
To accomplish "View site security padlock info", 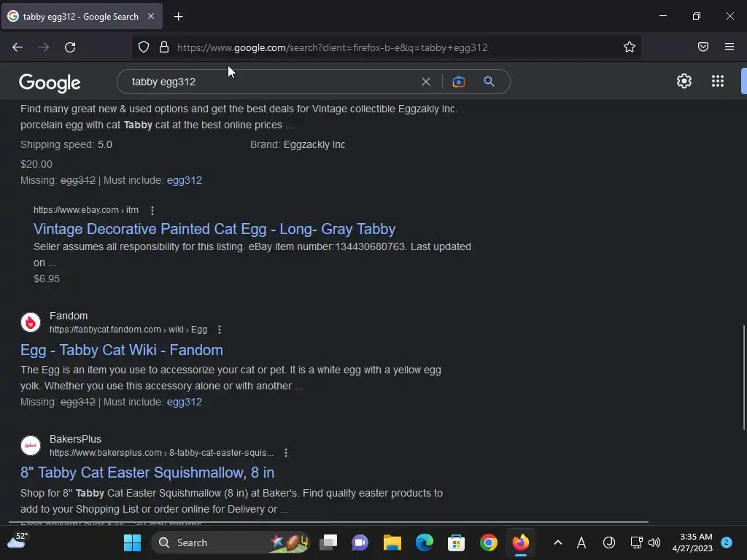I will pos(164,47).
